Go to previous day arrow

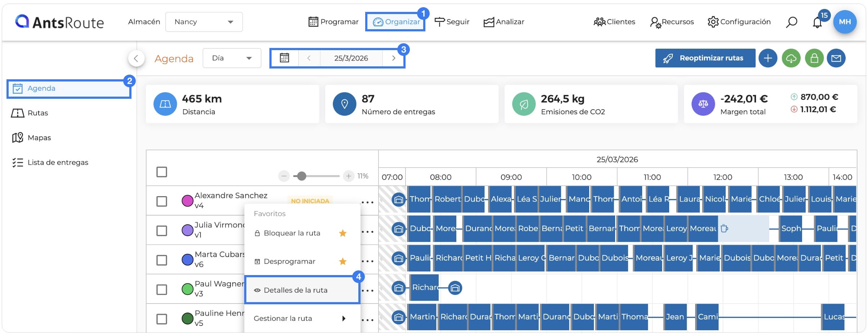pyautogui.click(x=309, y=58)
